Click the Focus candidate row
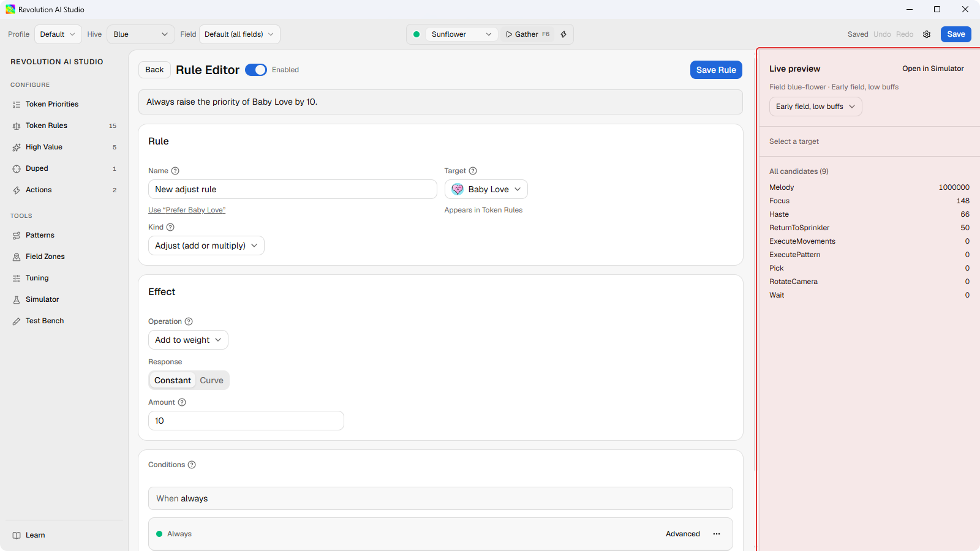Image resolution: width=980 pixels, height=551 pixels. coord(869,201)
